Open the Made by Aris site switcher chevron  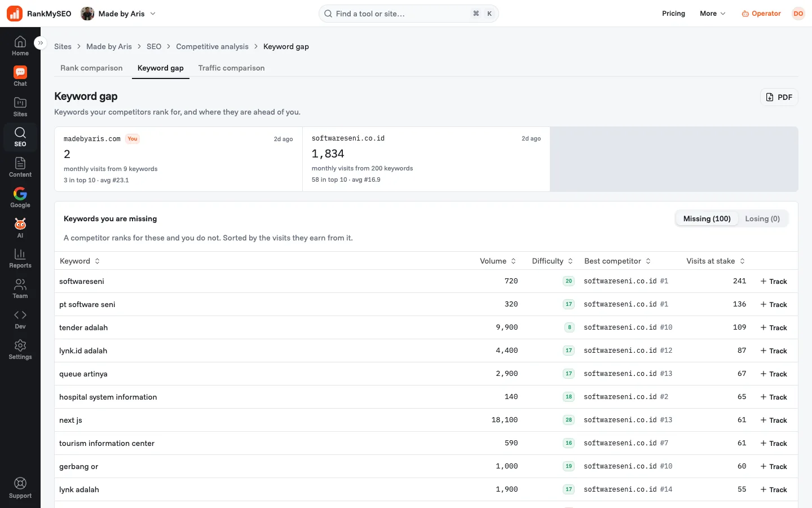click(153, 14)
